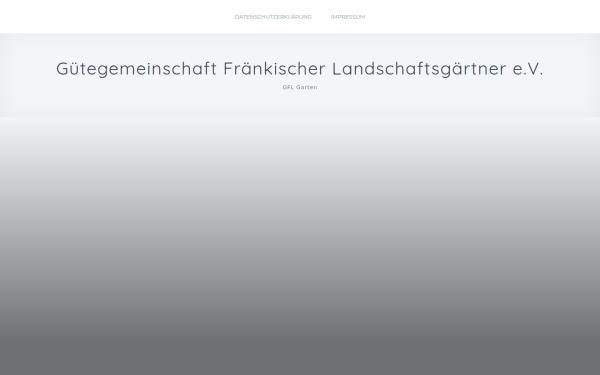Open the Datenschutzerklärung menu item

coord(273,17)
